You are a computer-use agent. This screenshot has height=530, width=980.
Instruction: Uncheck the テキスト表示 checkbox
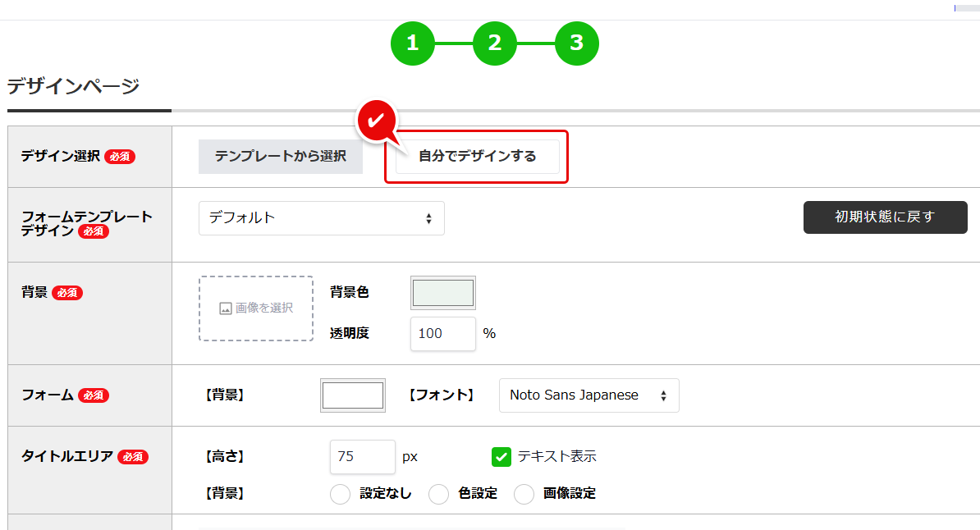[501, 456]
